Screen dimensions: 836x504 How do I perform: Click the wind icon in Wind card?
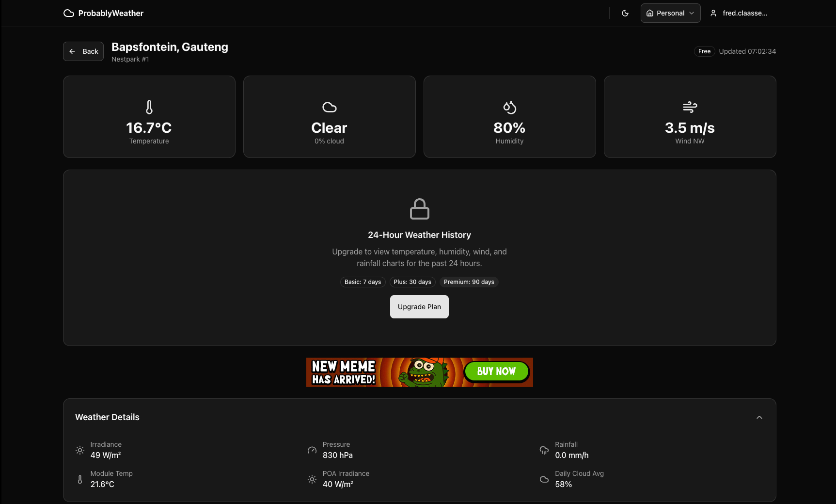tap(690, 107)
